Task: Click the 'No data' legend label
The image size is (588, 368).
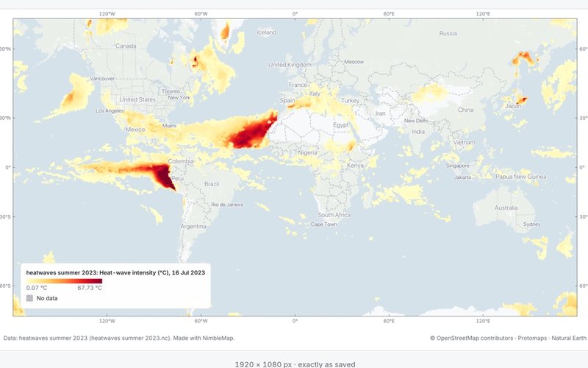Action: click(47, 298)
